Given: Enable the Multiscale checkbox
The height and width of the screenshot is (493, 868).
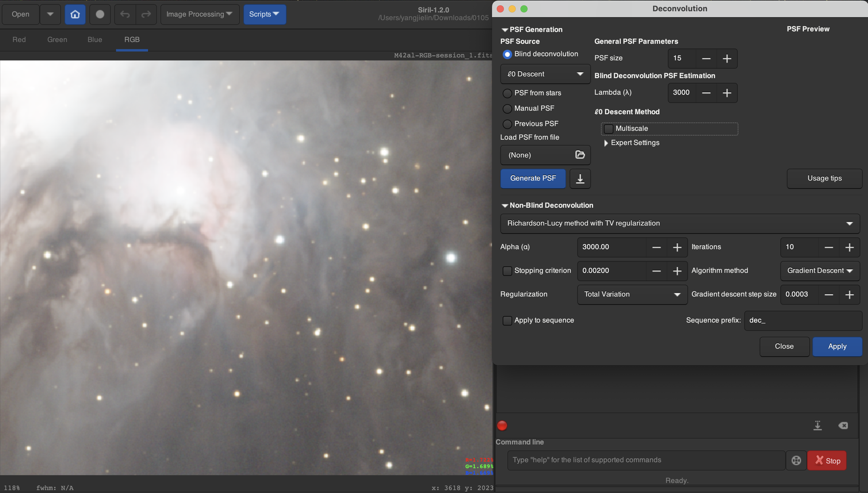Looking at the screenshot, I should pyautogui.click(x=609, y=129).
